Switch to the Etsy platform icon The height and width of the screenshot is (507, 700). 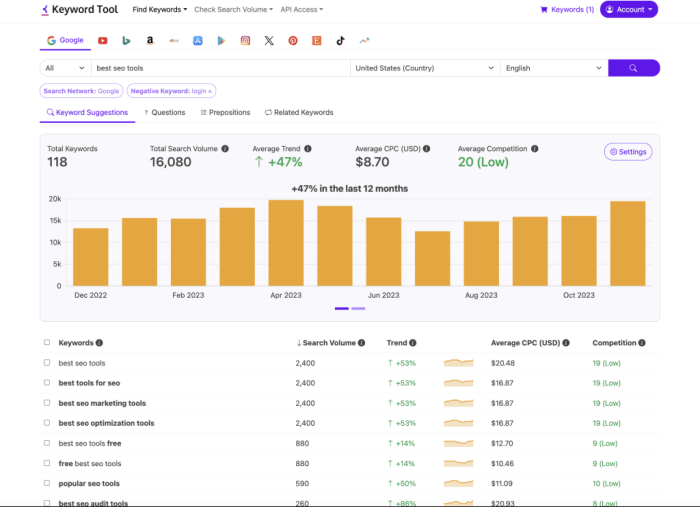point(317,41)
